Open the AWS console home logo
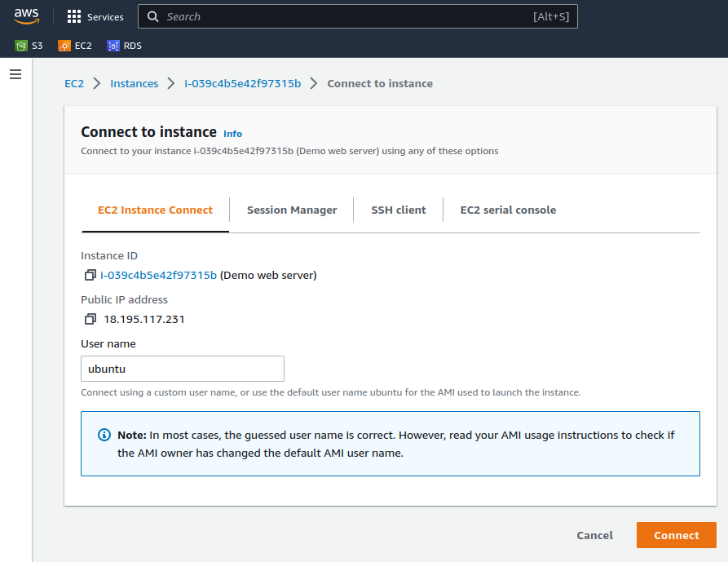The image size is (728, 562). pyautogui.click(x=26, y=16)
